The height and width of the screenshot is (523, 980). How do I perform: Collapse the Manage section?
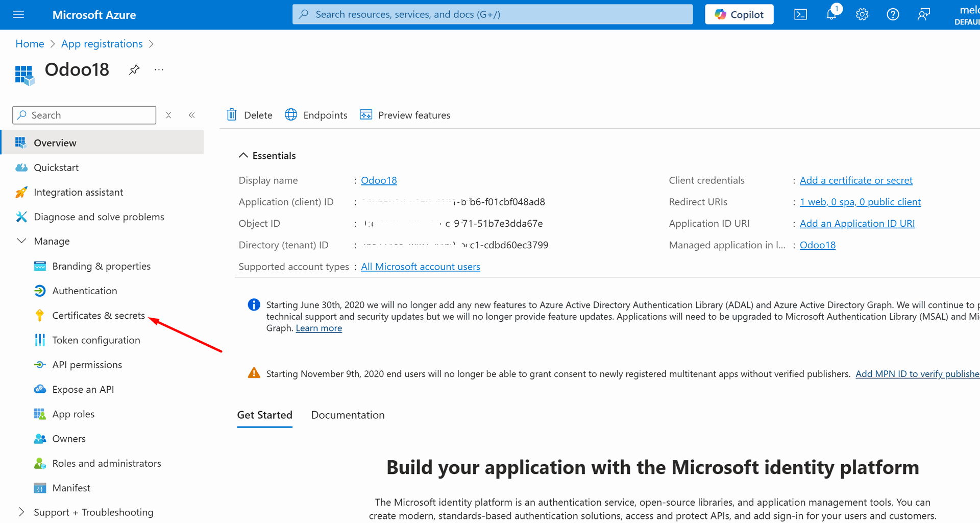pos(21,241)
